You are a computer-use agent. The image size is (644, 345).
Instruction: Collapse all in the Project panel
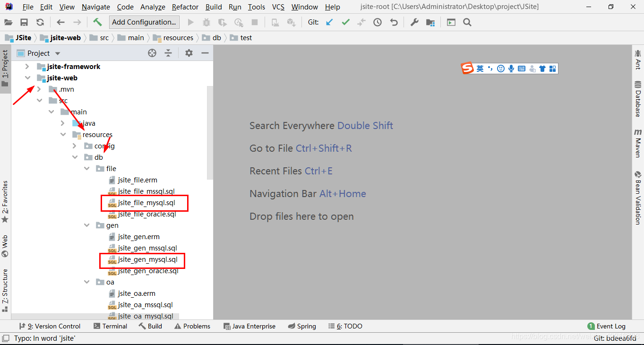tap(168, 53)
